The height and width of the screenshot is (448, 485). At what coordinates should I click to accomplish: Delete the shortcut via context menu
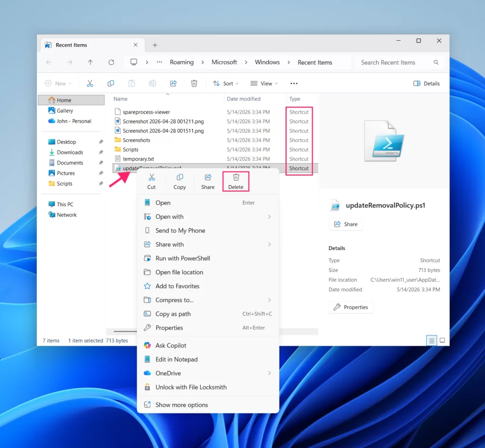click(236, 181)
